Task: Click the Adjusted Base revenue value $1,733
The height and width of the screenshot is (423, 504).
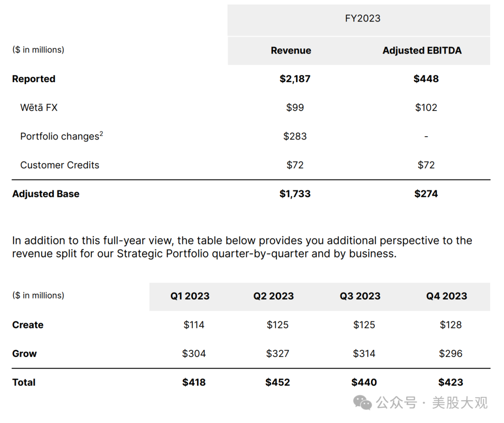Action: 295,194
